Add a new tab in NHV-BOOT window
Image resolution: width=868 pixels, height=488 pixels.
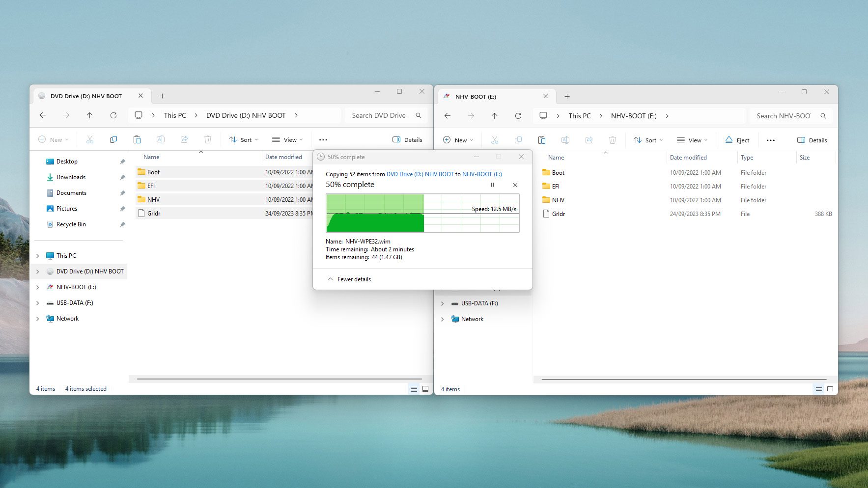[567, 97]
